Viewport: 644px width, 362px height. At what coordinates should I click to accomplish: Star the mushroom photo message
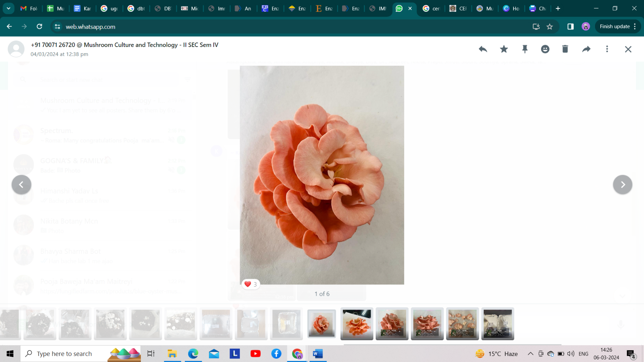tap(504, 49)
